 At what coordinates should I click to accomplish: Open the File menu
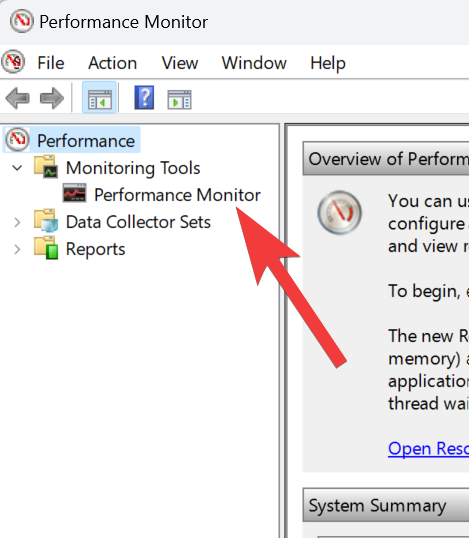click(x=51, y=63)
